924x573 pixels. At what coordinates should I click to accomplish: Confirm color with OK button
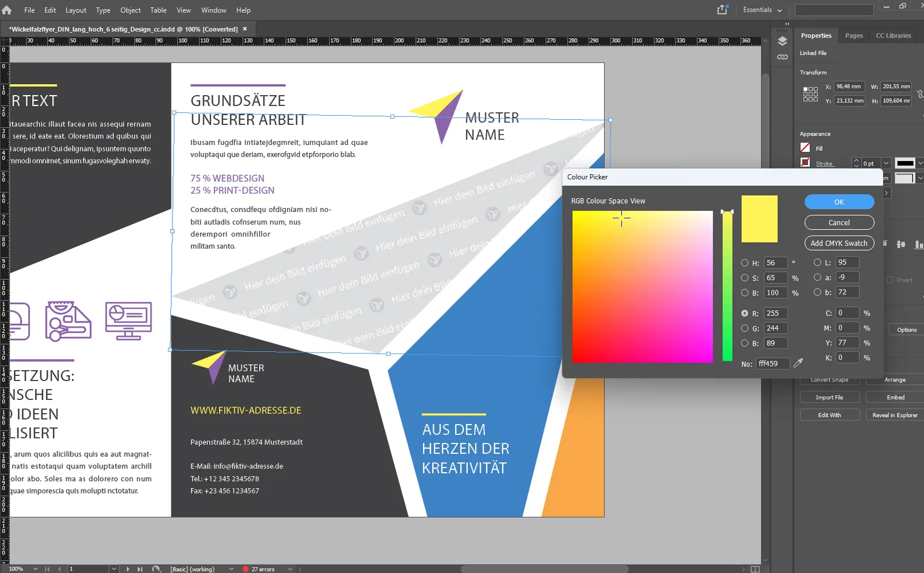839,202
